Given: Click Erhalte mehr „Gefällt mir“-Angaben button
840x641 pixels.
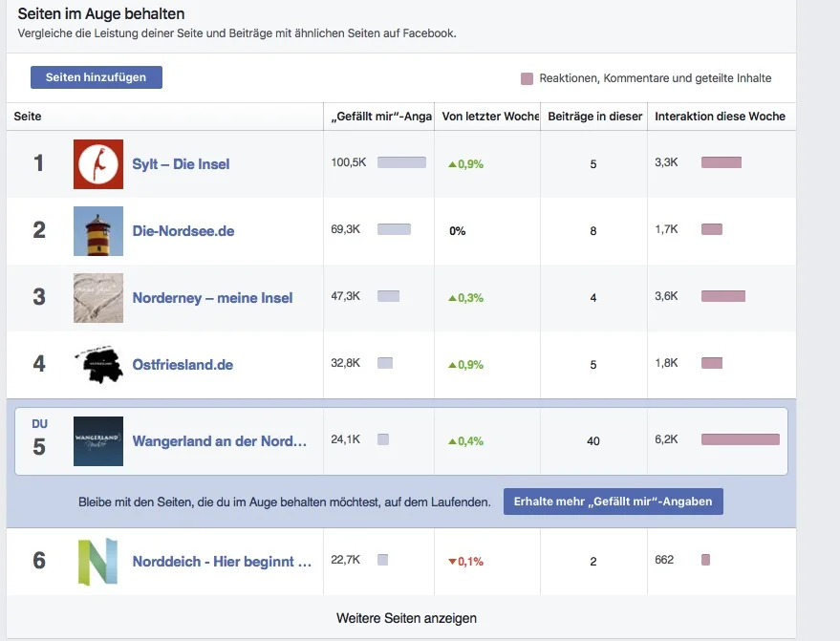Looking at the screenshot, I should point(613,502).
